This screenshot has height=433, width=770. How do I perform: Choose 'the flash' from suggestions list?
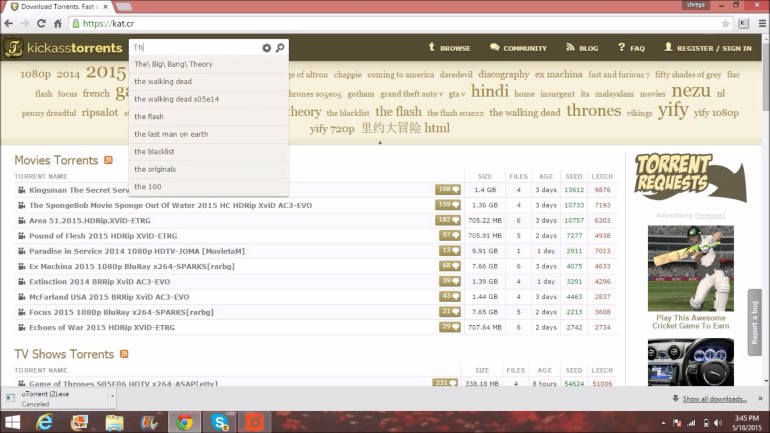coord(150,116)
